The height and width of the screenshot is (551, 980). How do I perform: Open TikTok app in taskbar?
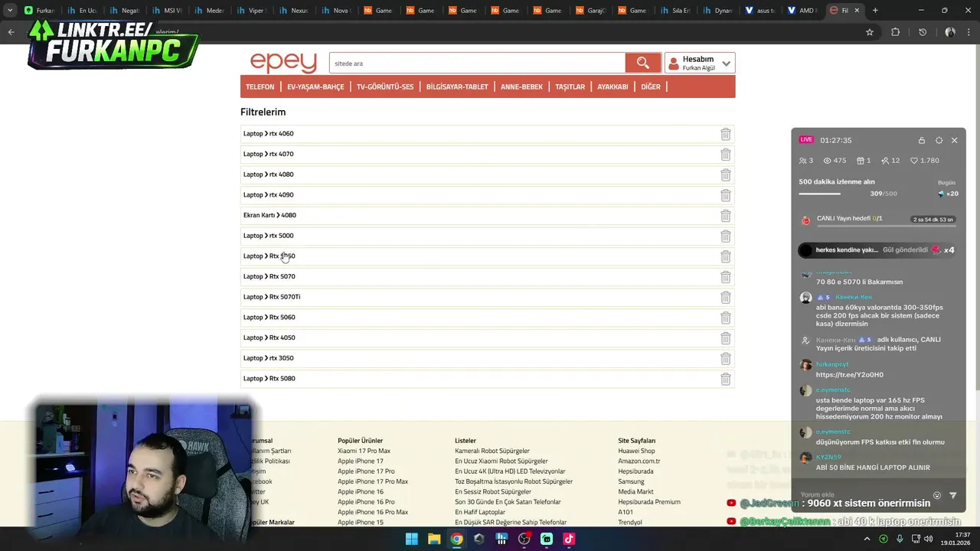coord(569,539)
